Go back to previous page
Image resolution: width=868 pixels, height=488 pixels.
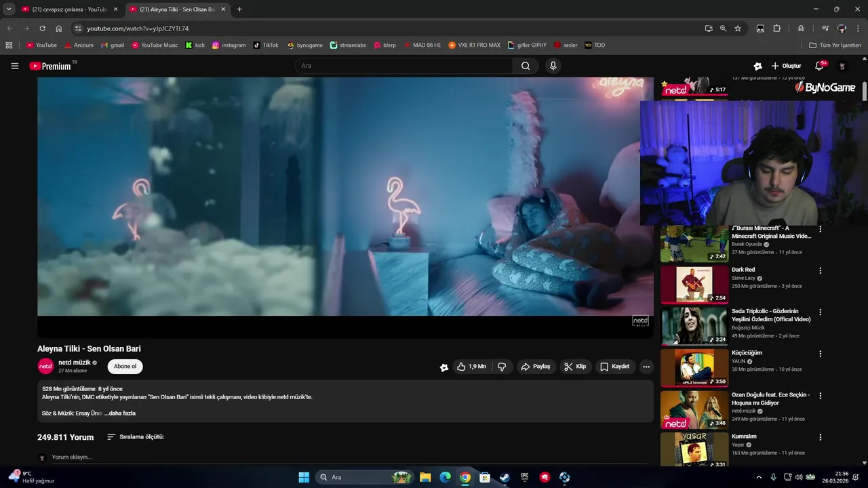coord(9,28)
